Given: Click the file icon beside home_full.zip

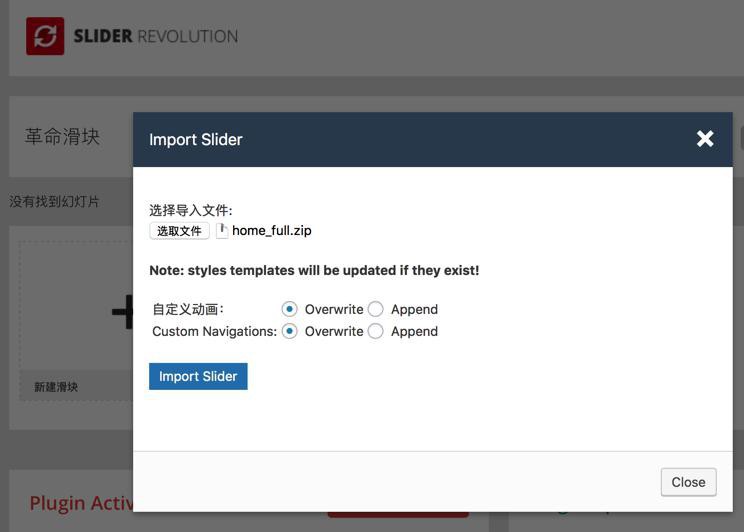Looking at the screenshot, I should pos(222,231).
